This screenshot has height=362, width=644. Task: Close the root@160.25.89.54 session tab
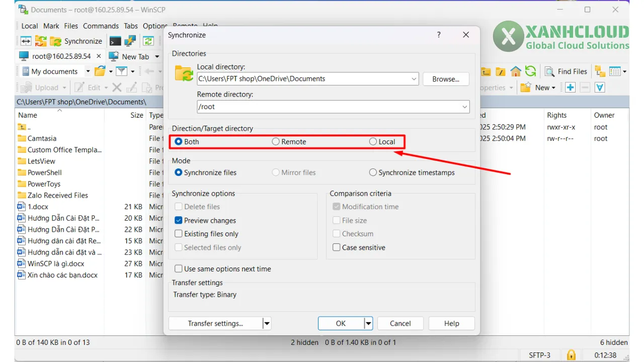coord(99,56)
